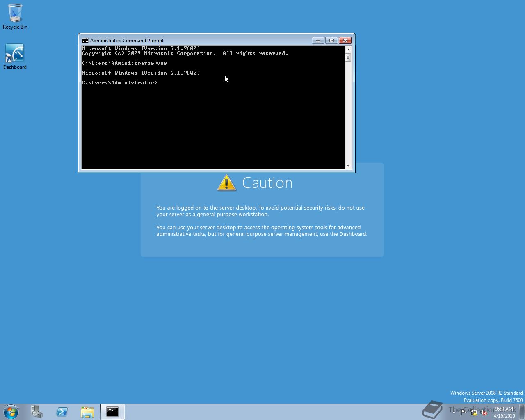Image resolution: width=525 pixels, height=420 pixels.
Task: Click the 'C:\Users\Administrator>ver' command line
Action: point(125,63)
